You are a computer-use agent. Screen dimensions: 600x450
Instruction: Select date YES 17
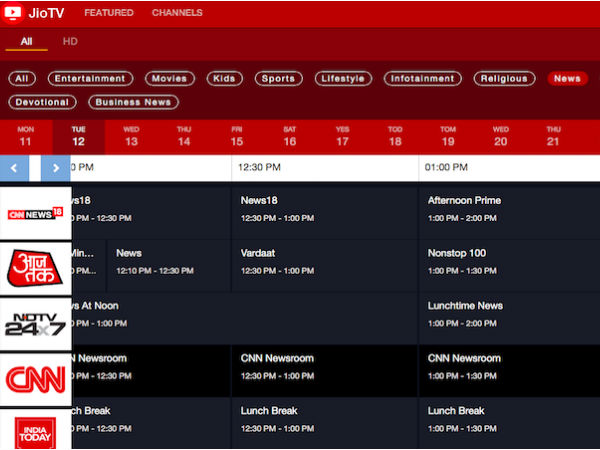[342, 137]
